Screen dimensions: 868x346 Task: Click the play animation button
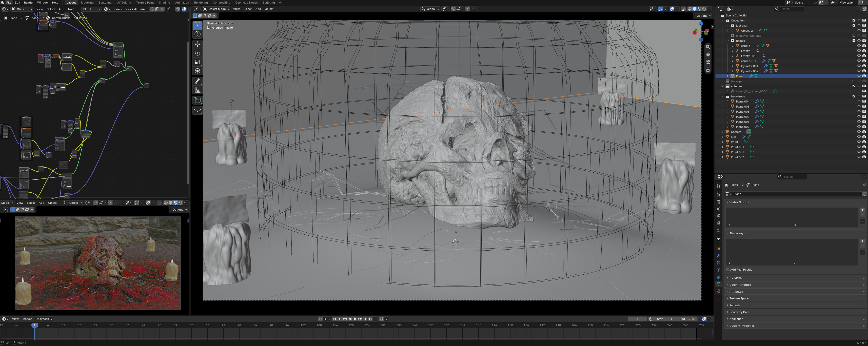coord(355,319)
